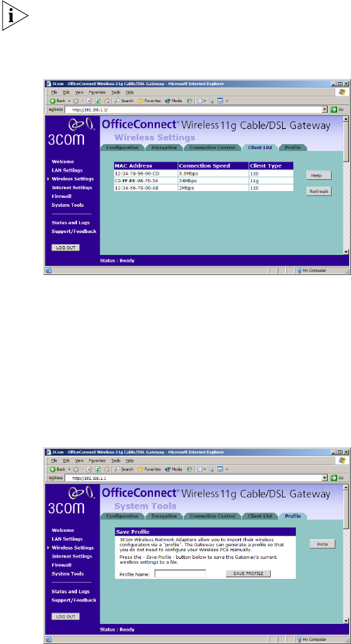Click LOG OUT in the upper browser window

(65, 247)
